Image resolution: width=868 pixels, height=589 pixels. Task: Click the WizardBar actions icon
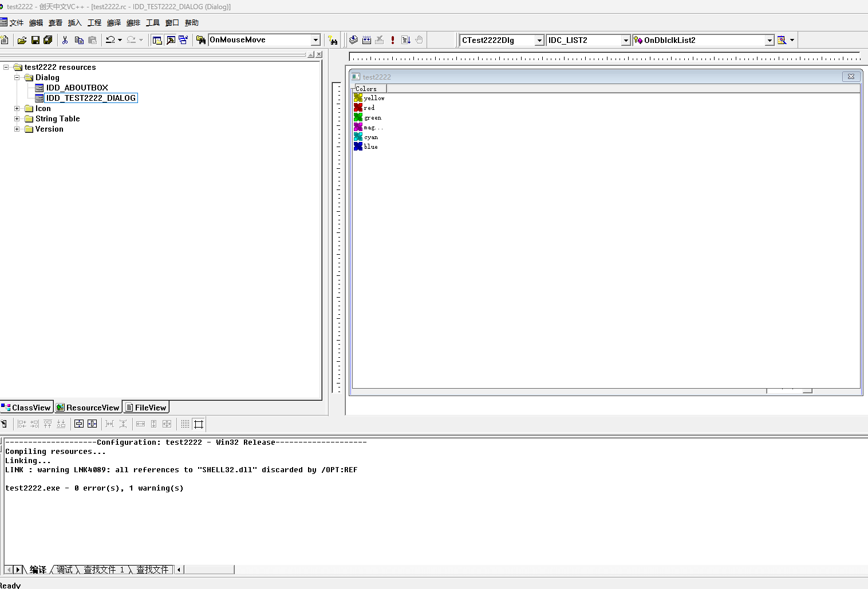782,40
